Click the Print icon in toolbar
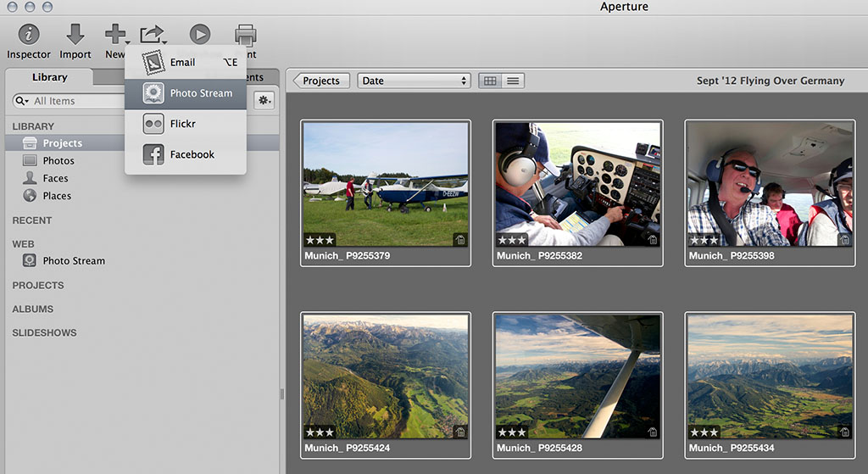This screenshot has height=474, width=868. 245,35
